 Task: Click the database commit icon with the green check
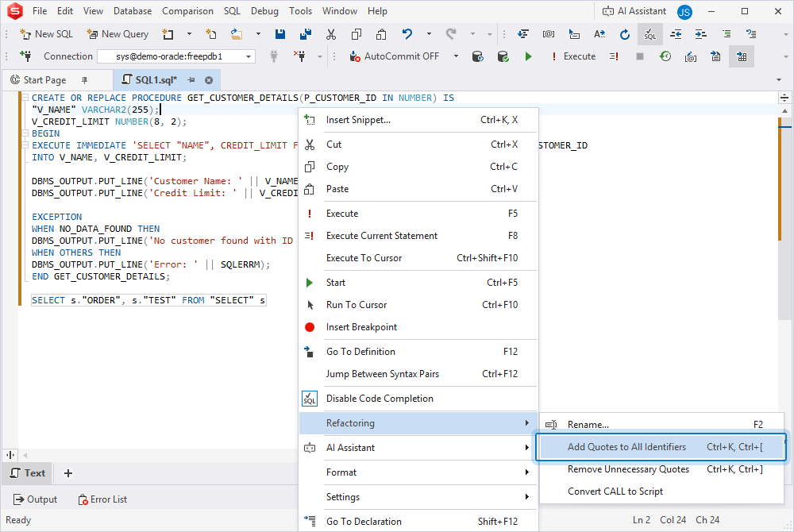tap(503, 56)
